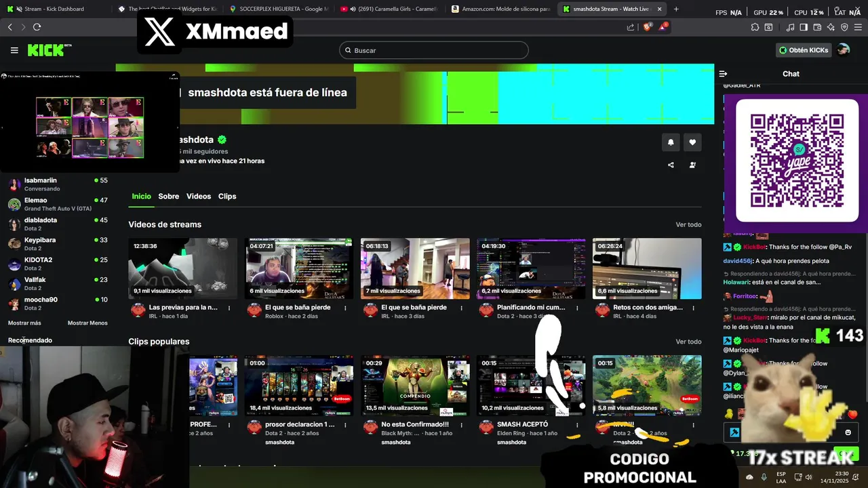Open the 06:26:24 stream video thumbnail
The height and width of the screenshot is (488, 868).
pos(647,268)
